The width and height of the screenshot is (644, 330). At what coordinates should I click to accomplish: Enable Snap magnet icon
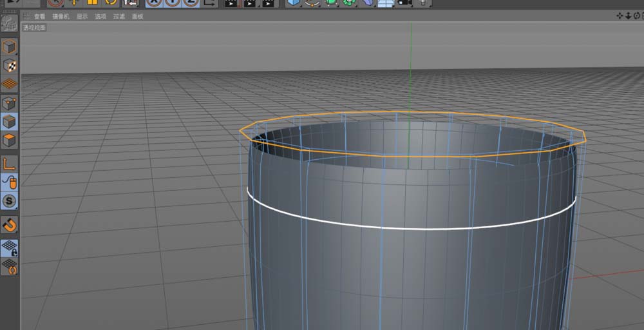[x=9, y=225]
